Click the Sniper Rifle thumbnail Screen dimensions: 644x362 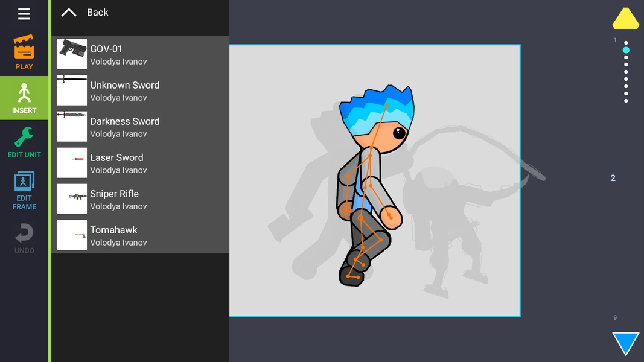(71, 199)
